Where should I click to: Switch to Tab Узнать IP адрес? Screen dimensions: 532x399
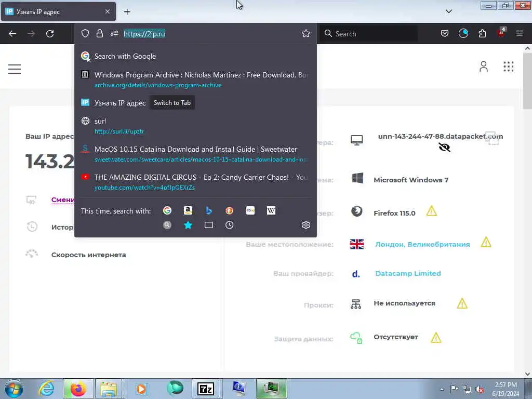click(x=195, y=103)
